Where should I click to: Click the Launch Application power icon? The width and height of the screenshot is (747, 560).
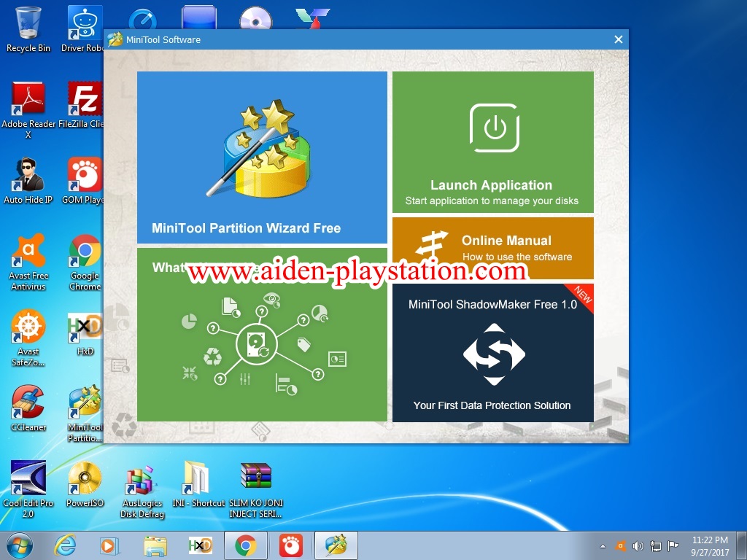495,128
